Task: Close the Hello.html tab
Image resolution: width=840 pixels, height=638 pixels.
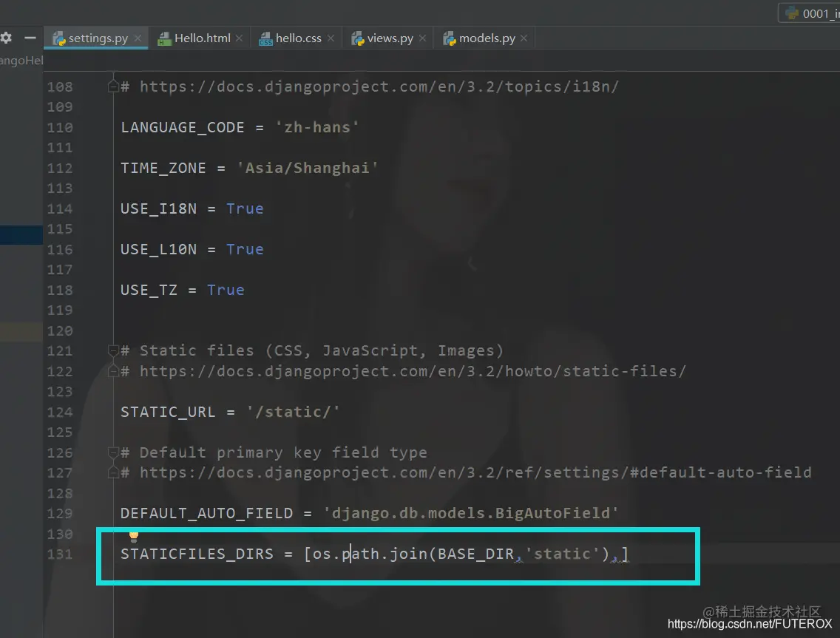Action: point(239,38)
